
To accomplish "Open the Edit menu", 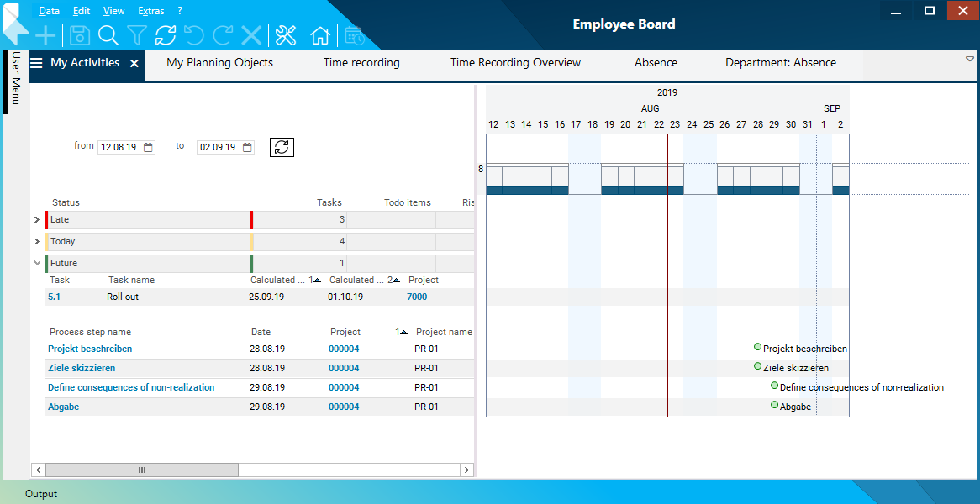I will pos(82,11).
